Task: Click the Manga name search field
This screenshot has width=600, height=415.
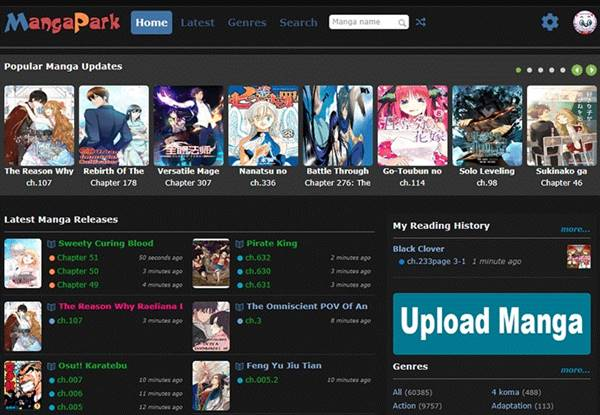Action: (x=362, y=22)
